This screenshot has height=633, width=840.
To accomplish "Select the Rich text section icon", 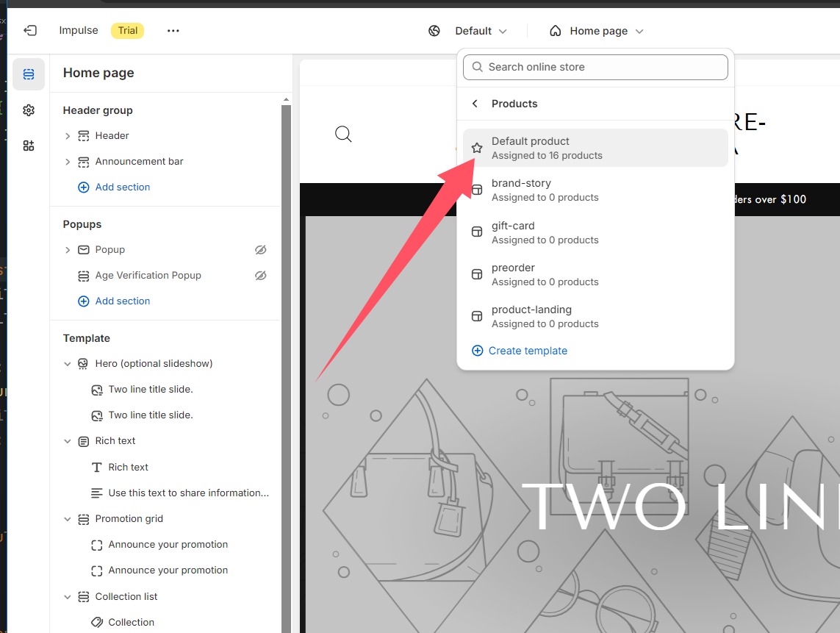I will [84, 442].
